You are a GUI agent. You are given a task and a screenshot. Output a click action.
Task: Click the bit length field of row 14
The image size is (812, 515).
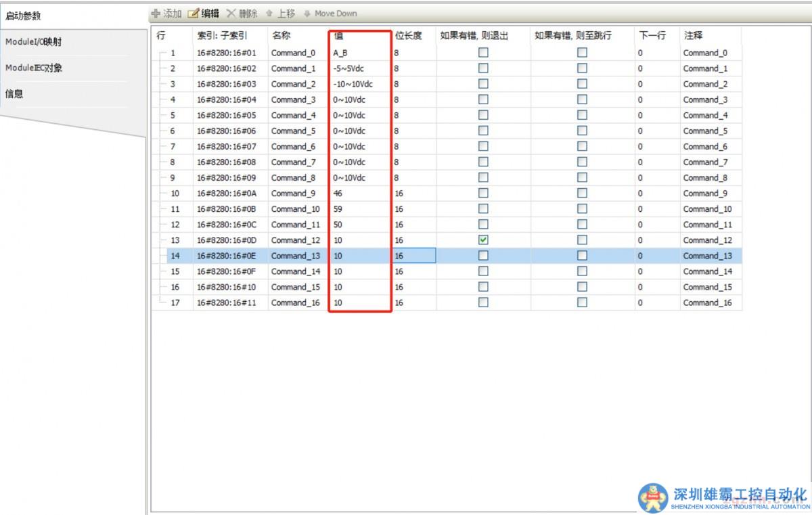click(413, 256)
